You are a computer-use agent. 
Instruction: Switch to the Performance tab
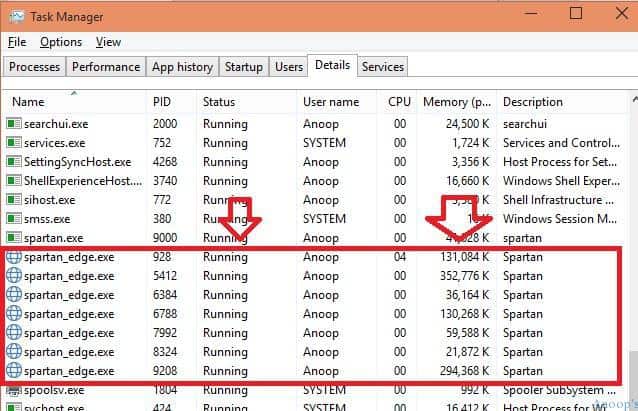(106, 67)
